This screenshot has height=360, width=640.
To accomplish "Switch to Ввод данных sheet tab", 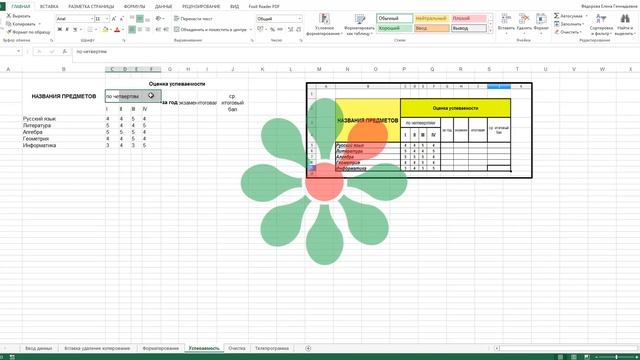I will click(39, 348).
